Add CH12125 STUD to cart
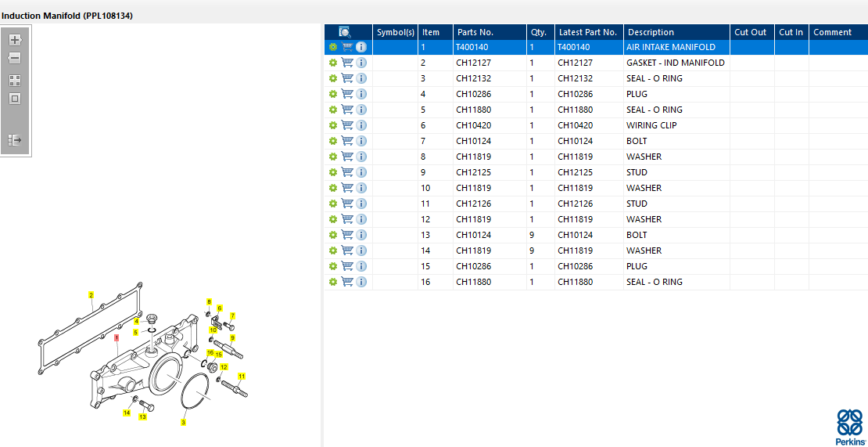 point(347,172)
